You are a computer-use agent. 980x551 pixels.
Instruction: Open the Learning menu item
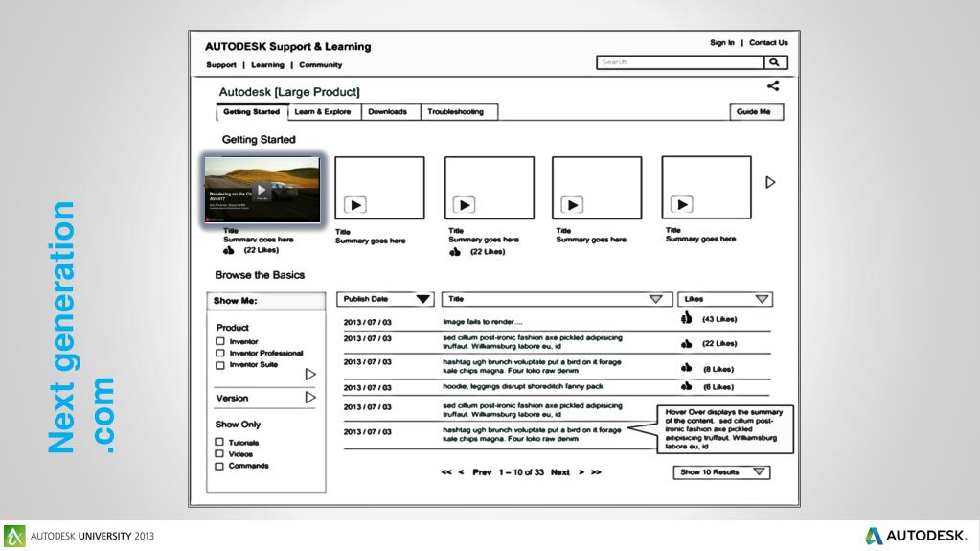click(267, 65)
